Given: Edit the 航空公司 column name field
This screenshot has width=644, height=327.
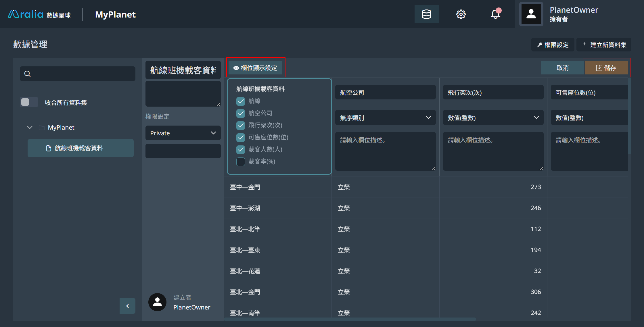Looking at the screenshot, I should [x=385, y=92].
